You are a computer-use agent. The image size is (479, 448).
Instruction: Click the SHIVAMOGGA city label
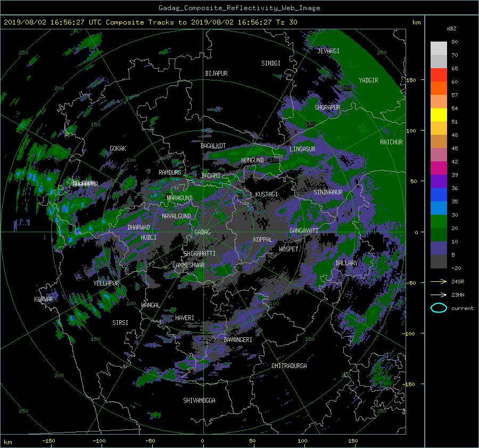199,401
